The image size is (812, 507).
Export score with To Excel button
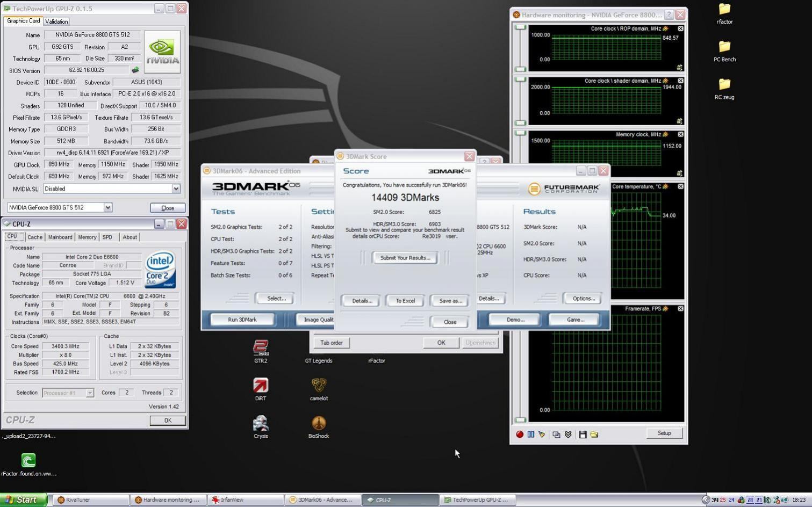(x=405, y=301)
